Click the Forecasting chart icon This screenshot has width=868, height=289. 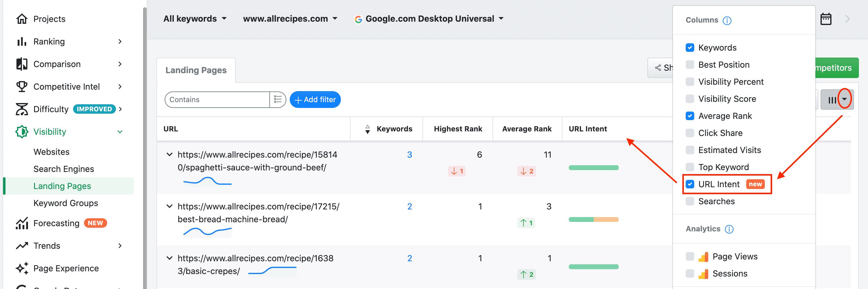pyautogui.click(x=22, y=223)
